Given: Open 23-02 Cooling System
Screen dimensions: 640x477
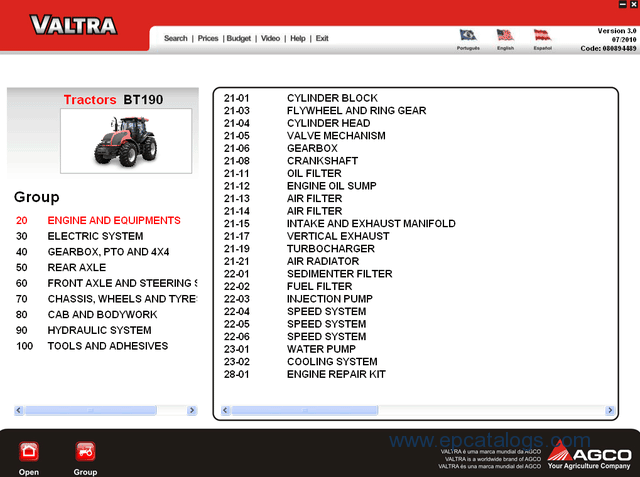Looking at the screenshot, I should (x=301, y=362).
